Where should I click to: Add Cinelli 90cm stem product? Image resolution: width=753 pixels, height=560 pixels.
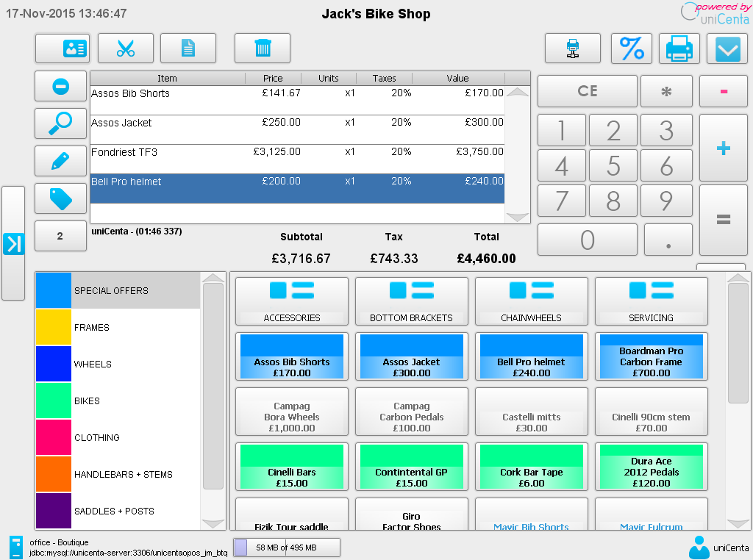click(652, 412)
